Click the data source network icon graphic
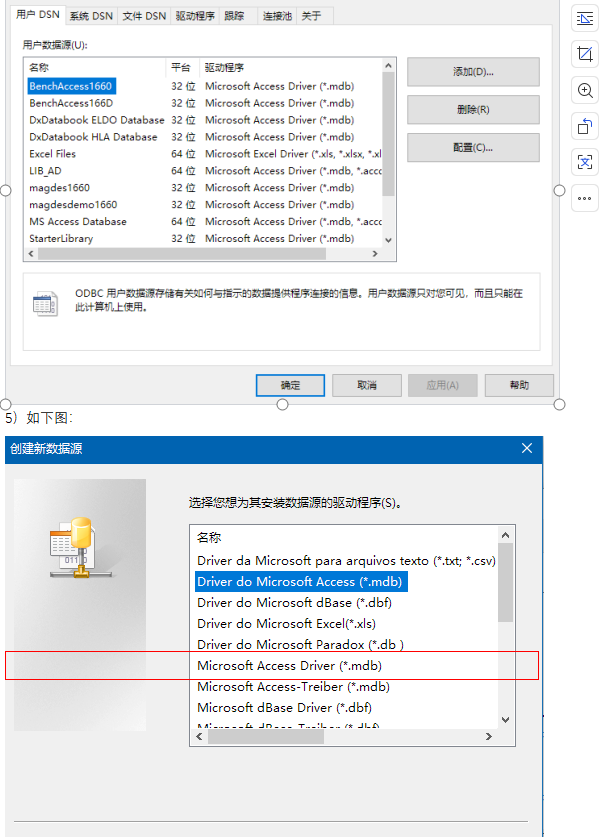 point(80,548)
